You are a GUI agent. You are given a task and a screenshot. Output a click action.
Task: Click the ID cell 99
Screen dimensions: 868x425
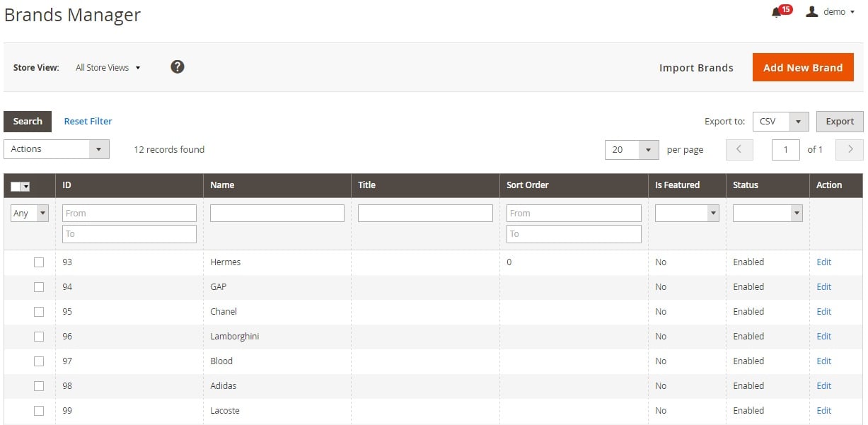click(x=129, y=411)
